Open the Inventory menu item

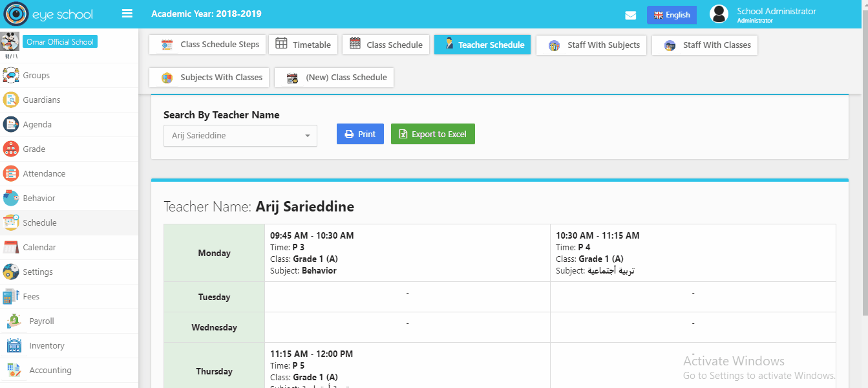[69, 346]
